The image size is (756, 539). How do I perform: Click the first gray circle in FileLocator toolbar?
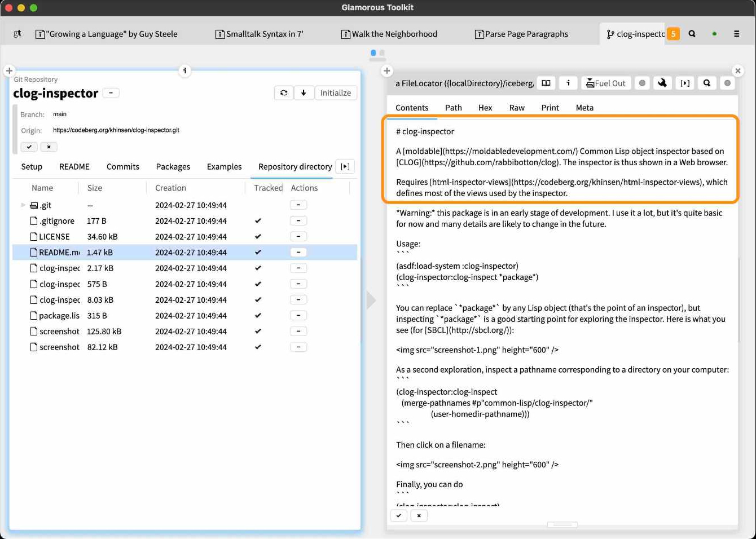(642, 83)
